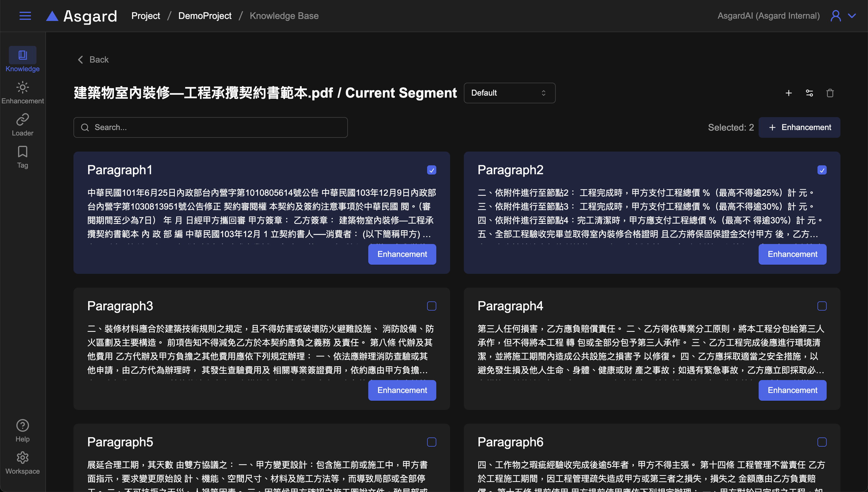Click the plus icon to add a segment
Image resolution: width=868 pixels, height=492 pixels.
tap(788, 93)
